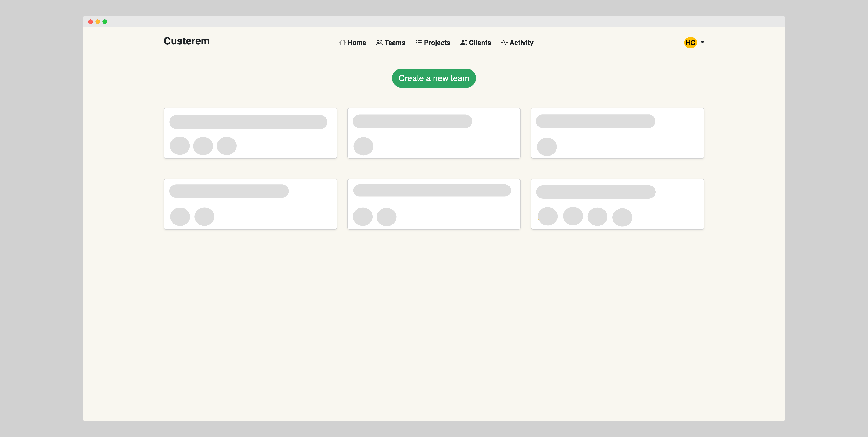Click the Activity pulse icon
Viewport: 868px width, 437px height.
(504, 42)
